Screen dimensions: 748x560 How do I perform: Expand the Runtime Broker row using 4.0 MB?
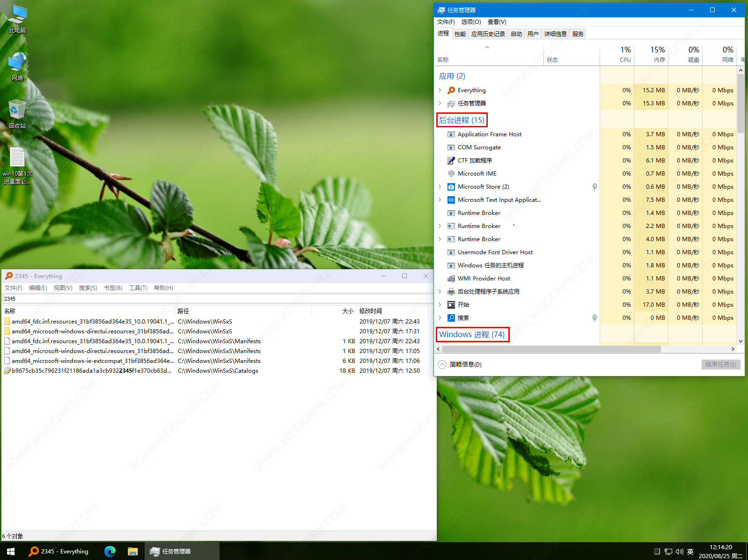pyautogui.click(x=440, y=239)
